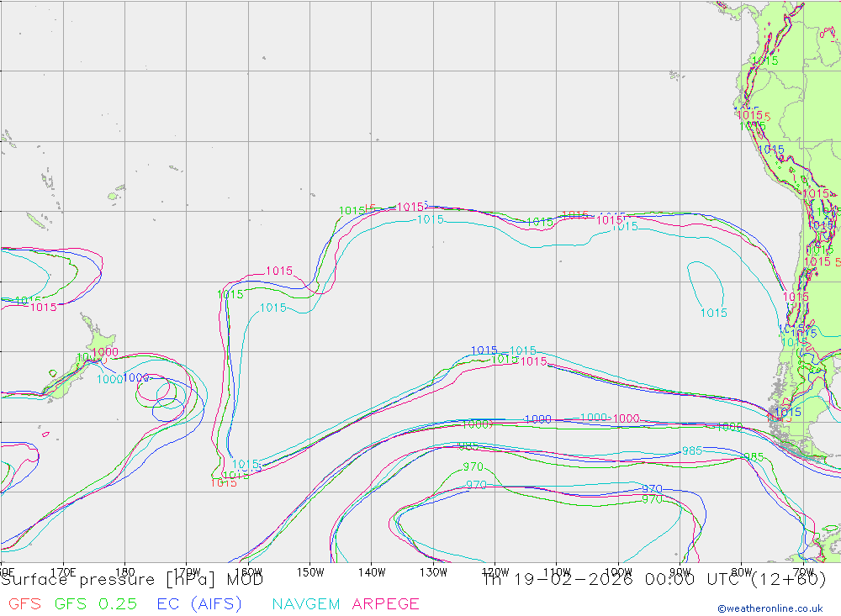841x616 pixels.
Task: Click the 130W longitude label
Action: 433,572
